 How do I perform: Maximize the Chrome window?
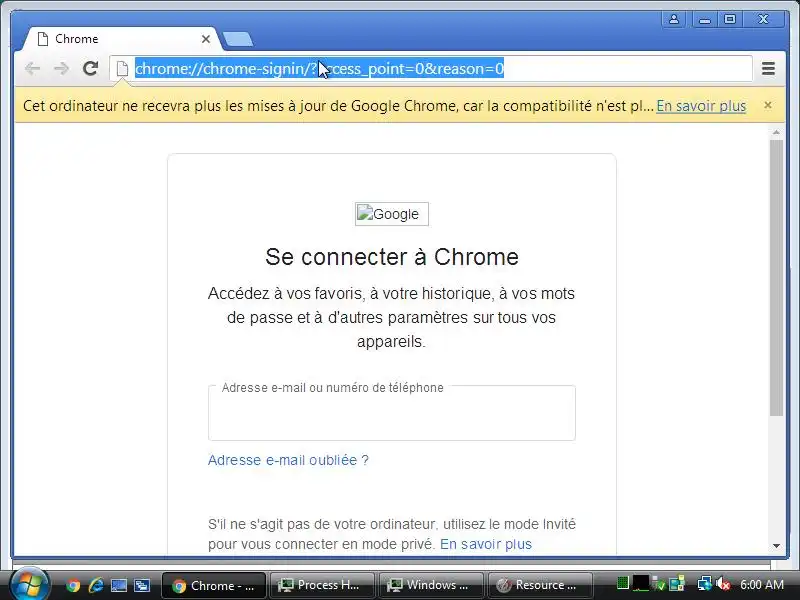[x=730, y=19]
